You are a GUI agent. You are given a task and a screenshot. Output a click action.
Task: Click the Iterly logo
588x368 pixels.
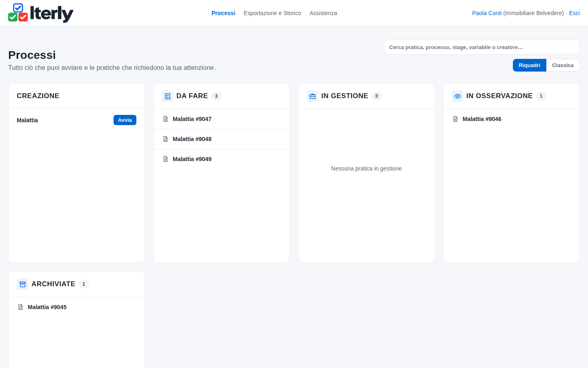pos(41,13)
